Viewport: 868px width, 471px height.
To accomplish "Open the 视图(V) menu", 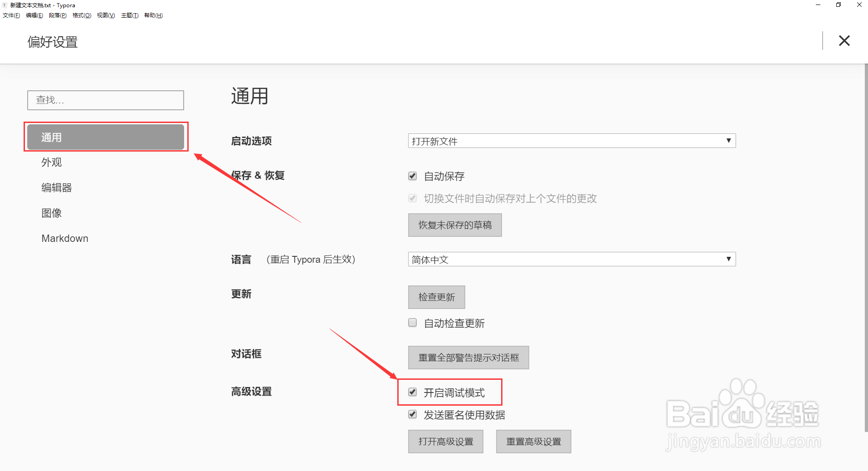I will [106, 15].
